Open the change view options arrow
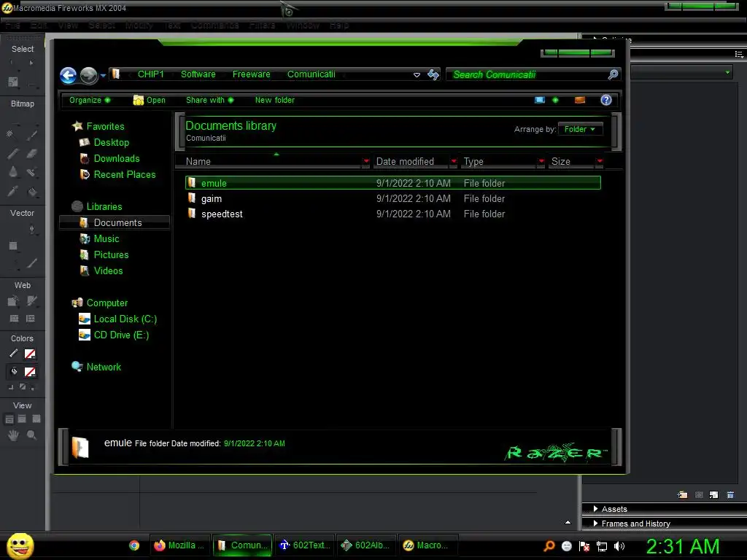Image resolution: width=747 pixels, height=560 pixels. point(555,100)
